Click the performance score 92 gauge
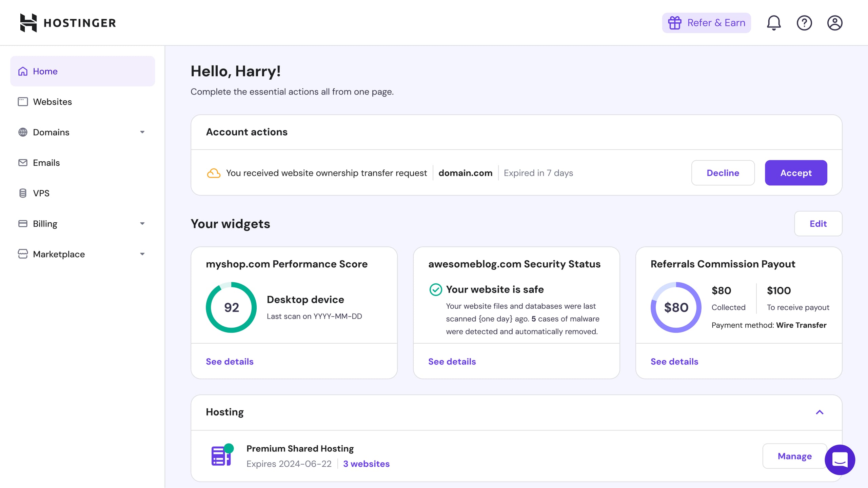 231,307
